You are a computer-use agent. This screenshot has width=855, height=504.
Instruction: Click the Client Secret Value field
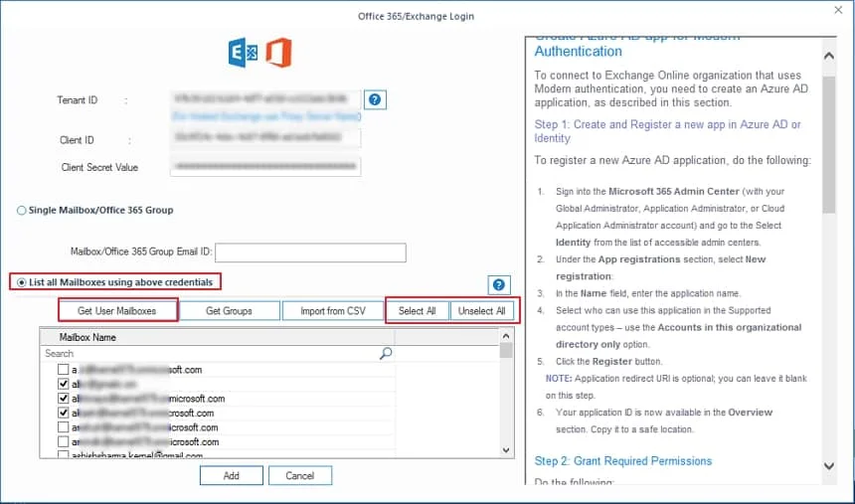(x=265, y=166)
